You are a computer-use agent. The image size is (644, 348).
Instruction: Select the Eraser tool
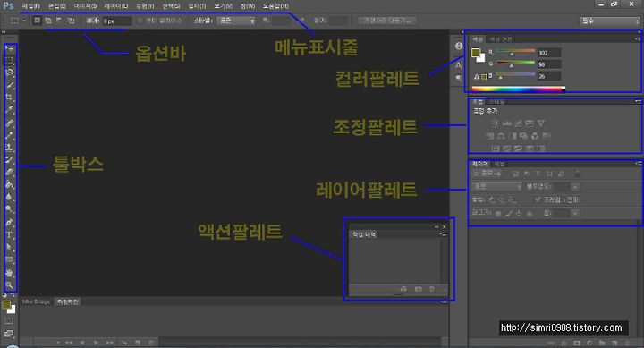pyautogui.click(x=10, y=172)
